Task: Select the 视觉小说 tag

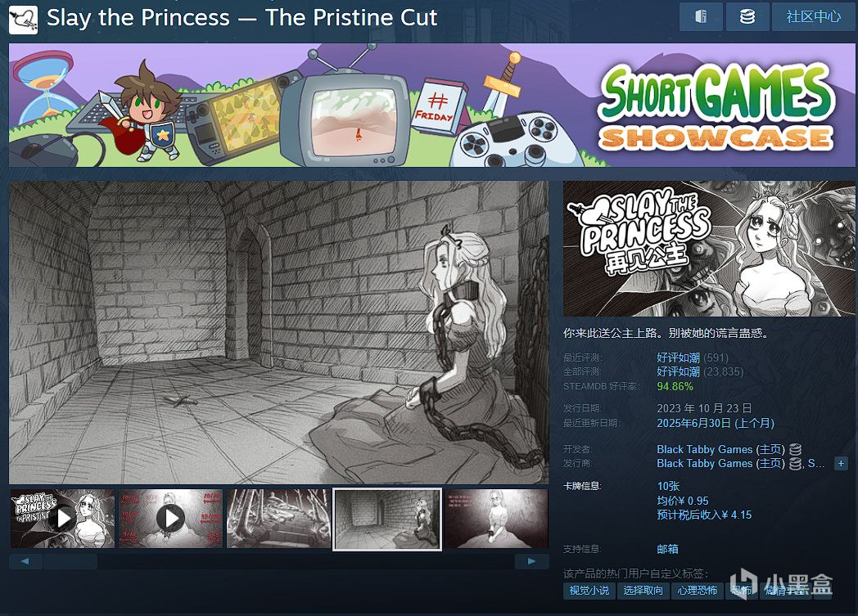Action: coord(589,591)
